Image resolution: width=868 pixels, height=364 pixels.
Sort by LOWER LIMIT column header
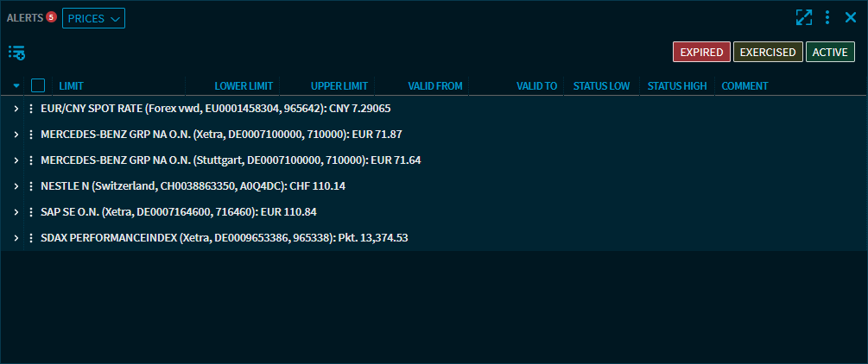pyautogui.click(x=244, y=86)
